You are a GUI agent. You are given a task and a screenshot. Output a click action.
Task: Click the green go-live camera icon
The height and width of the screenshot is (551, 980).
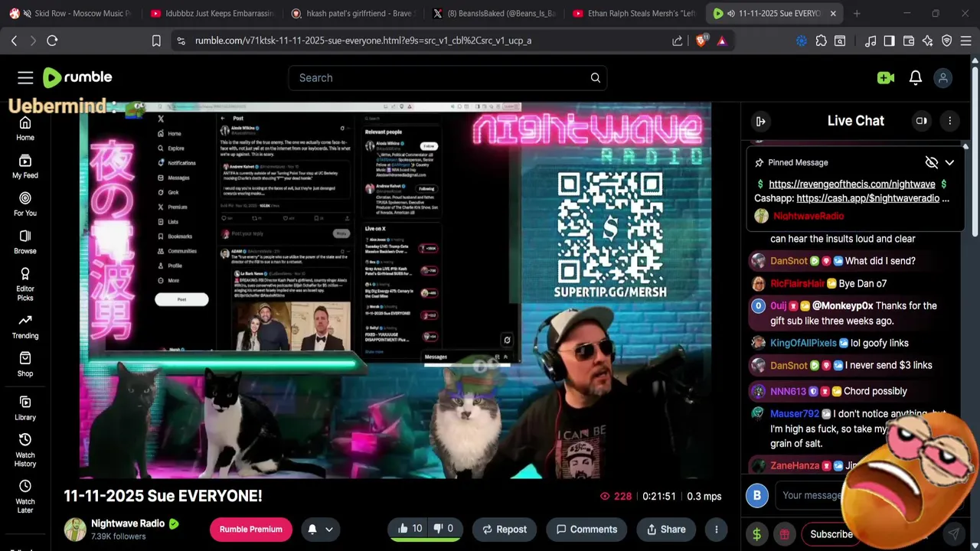(x=886, y=77)
